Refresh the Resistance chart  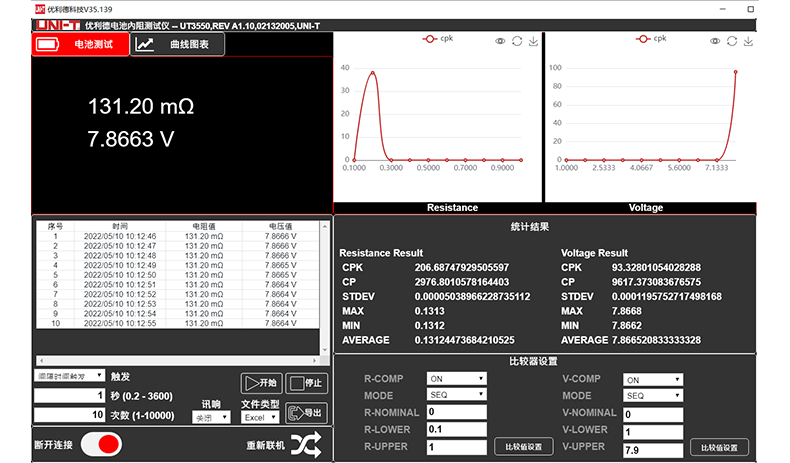tap(517, 41)
